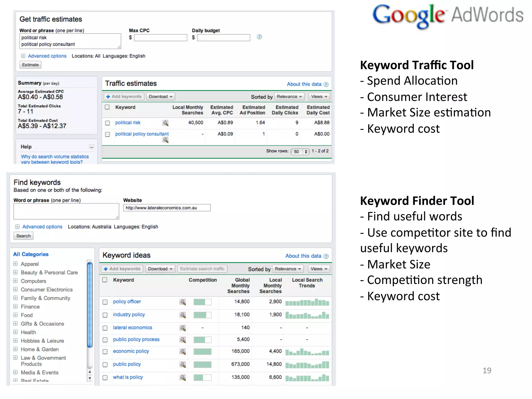This screenshot has width=532, height=399.
Task: Click the Find keywords Word or phrase textarea
Action: [66, 211]
